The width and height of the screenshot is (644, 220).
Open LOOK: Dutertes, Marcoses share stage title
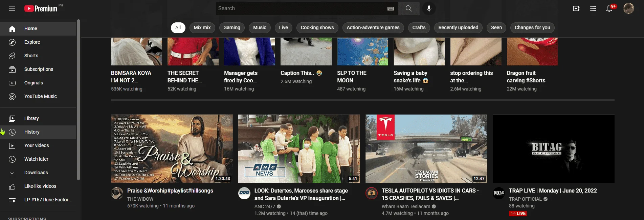(x=301, y=195)
